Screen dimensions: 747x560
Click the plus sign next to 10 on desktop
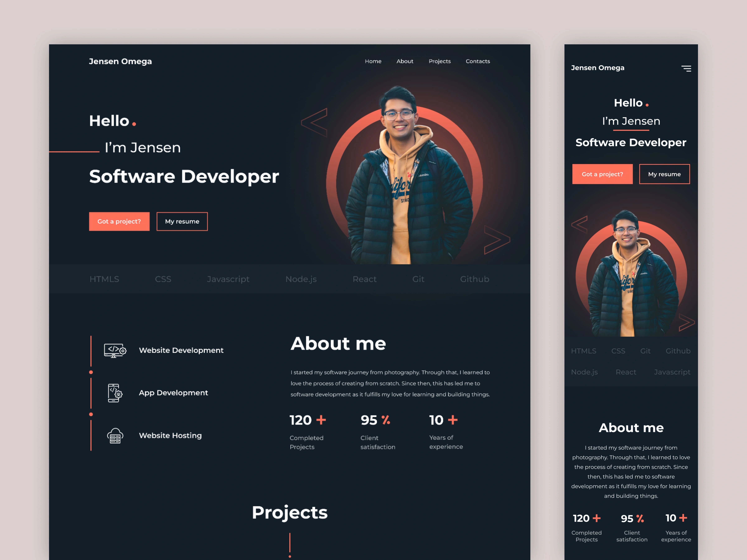click(453, 420)
